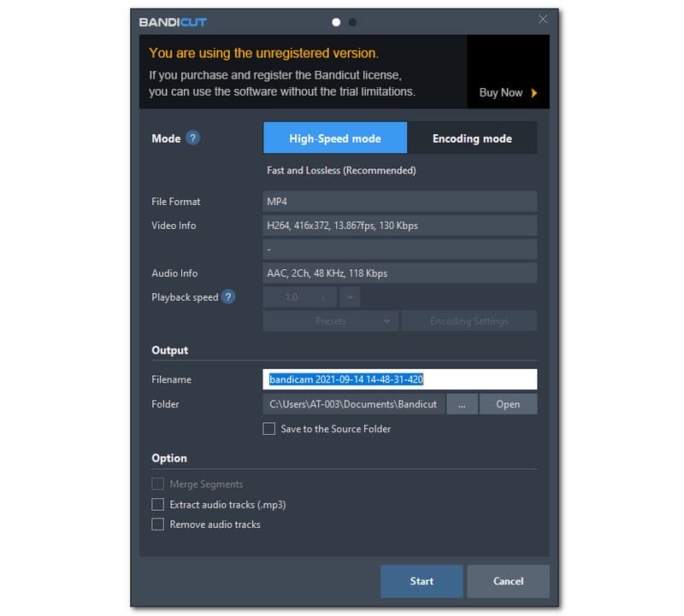Check Remove audio tracks option
The image size is (684, 616).
pos(158,524)
